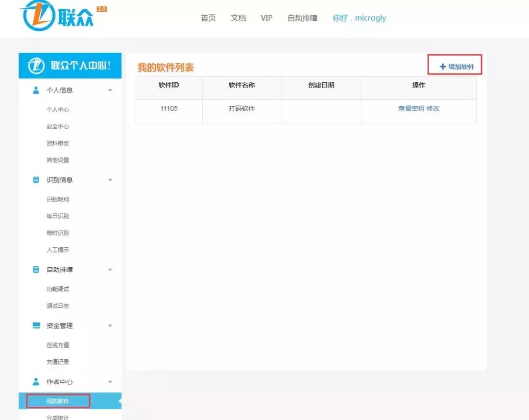Expand the 个人信息 section chevron
Image resolution: width=529 pixels, height=420 pixels.
(x=110, y=90)
